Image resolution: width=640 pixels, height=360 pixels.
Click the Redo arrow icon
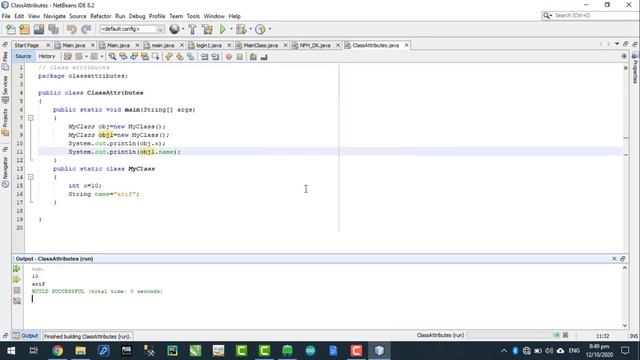[86, 29]
